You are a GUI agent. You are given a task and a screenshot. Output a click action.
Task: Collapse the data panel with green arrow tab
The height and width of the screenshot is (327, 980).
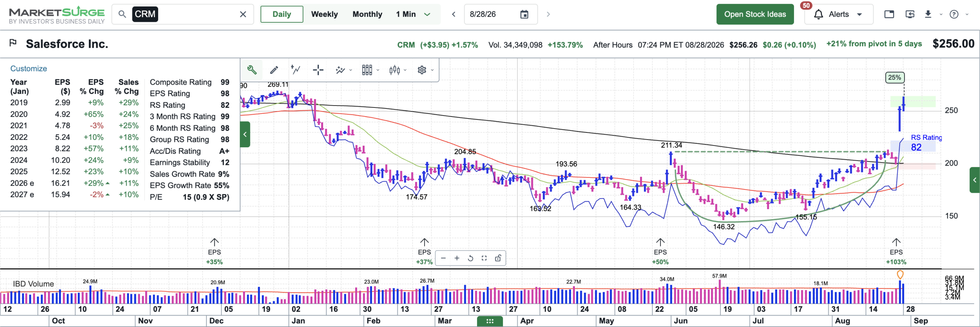point(245,134)
